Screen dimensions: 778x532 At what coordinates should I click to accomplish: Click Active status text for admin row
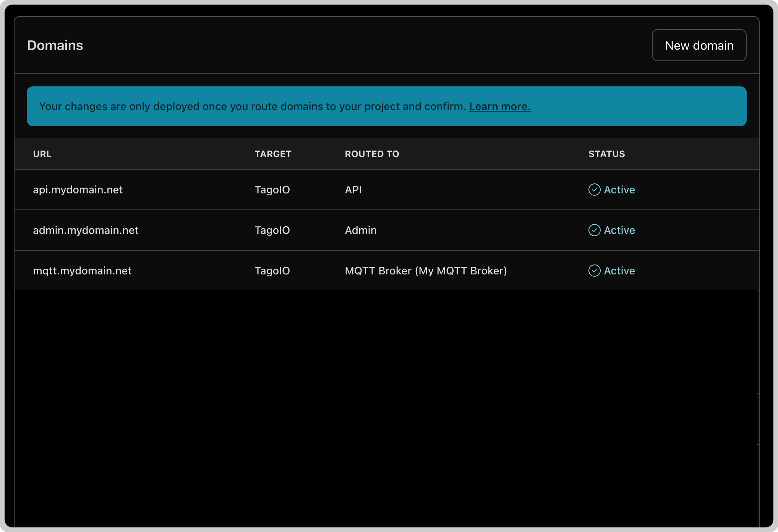coord(619,230)
